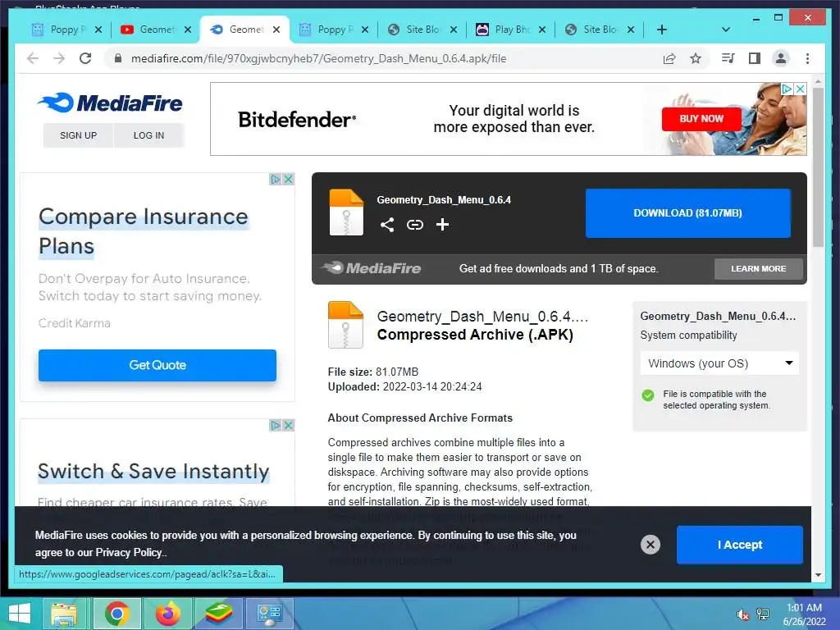
Task: Close the Bitdefender ad with X
Action: coord(800,89)
